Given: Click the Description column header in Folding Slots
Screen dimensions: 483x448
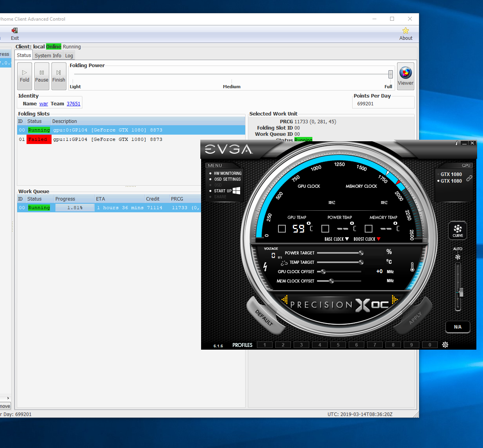Looking at the screenshot, I should pos(148,121).
